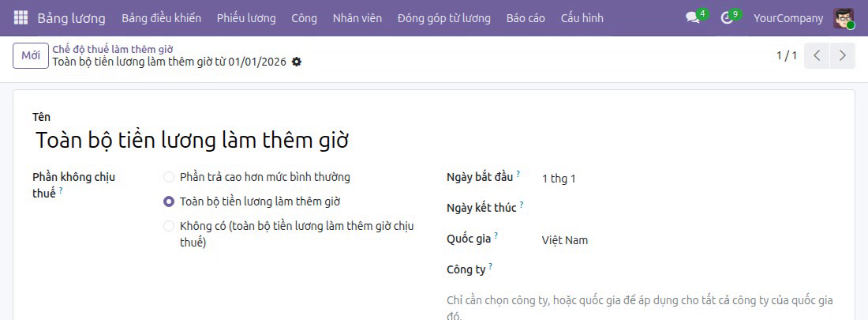Open the user avatar menu
The width and height of the screenshot is (868, 320).
click(x=844, y=18)
